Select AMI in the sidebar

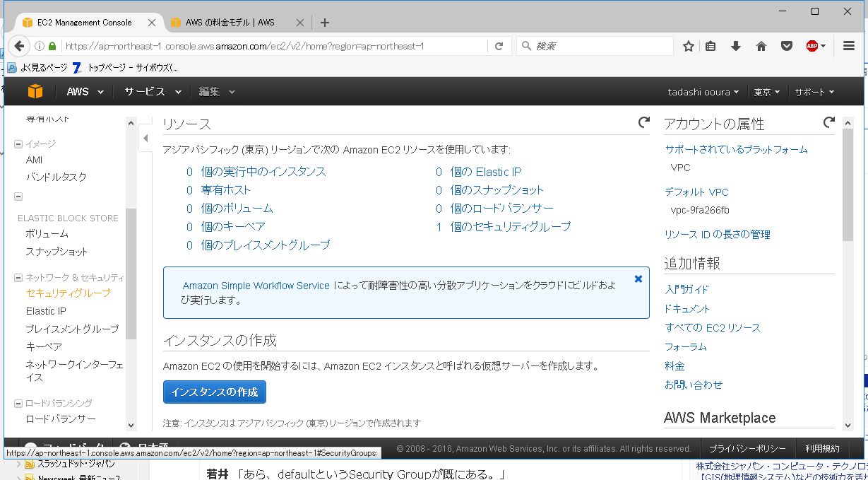point(34,160)
